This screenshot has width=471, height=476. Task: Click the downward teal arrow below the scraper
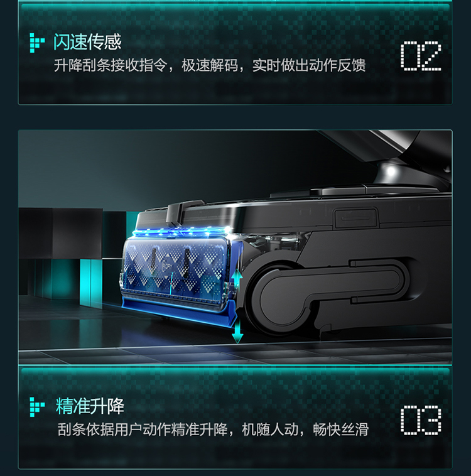point(237,332)
